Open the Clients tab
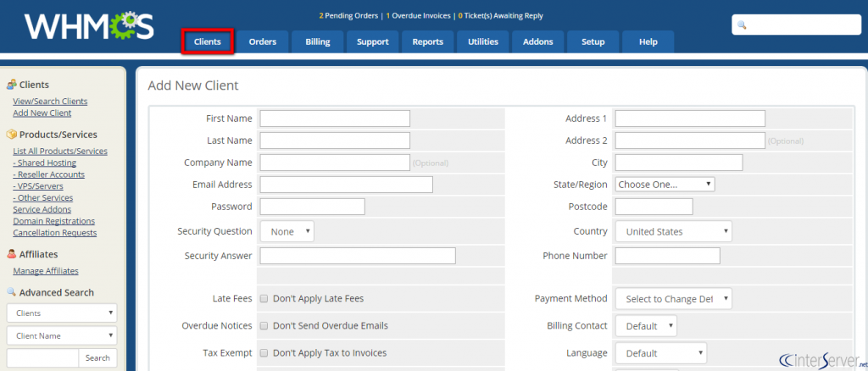 (208, 42)
